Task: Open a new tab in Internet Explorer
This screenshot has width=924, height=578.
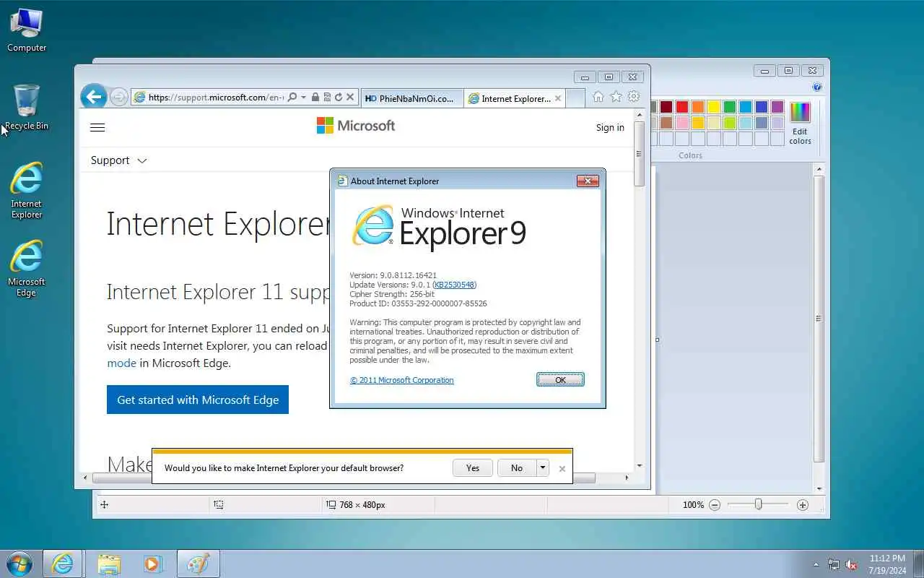Action: click(x=575, y=98)
